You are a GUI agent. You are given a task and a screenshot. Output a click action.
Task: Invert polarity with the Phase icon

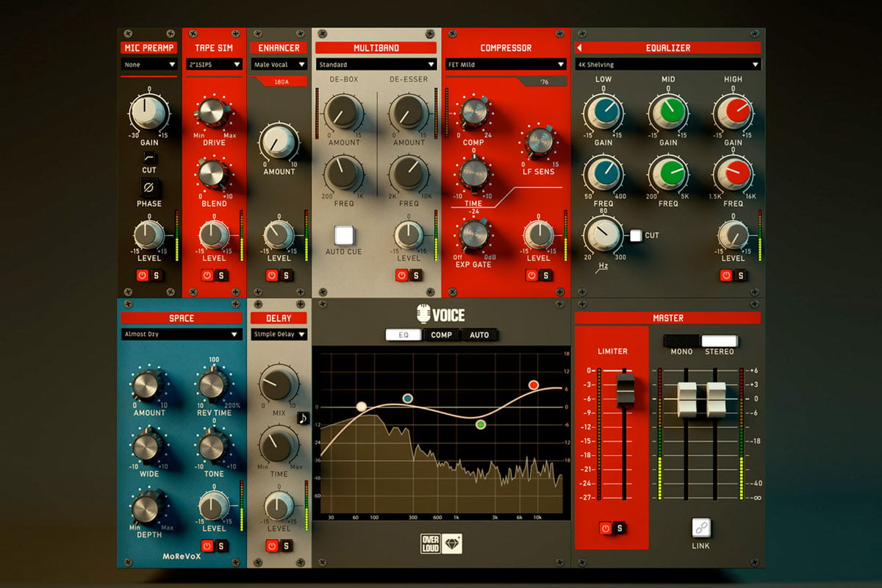(x=149, y=188)
